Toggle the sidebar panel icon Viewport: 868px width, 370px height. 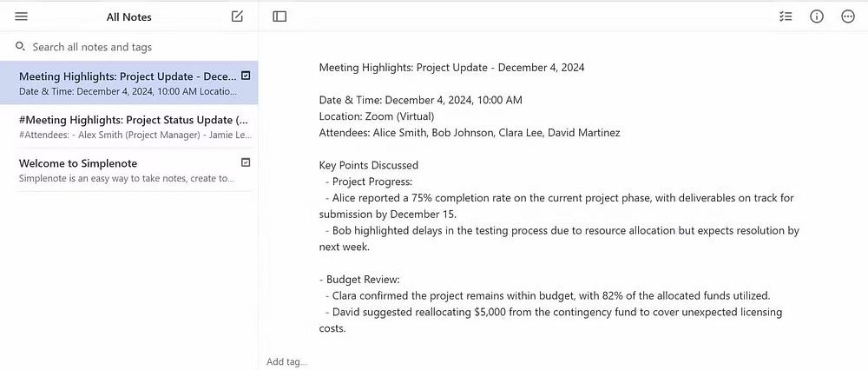279,17
